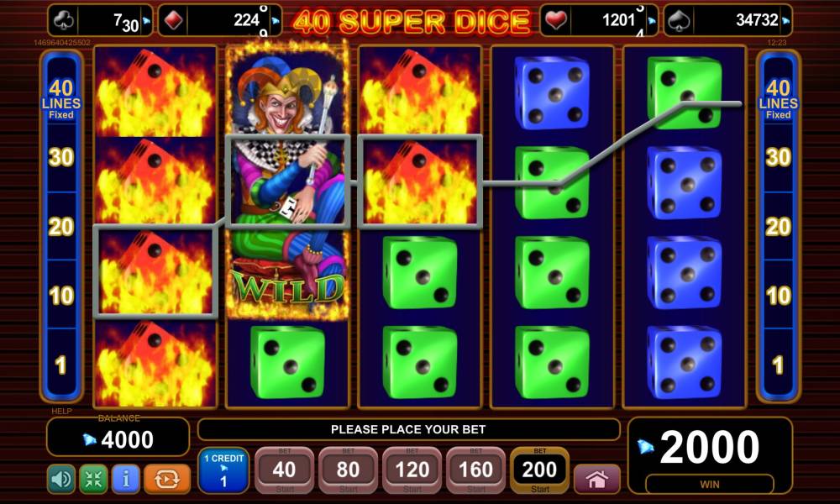Click the diamonds jackpot icon
The height and width of the screenshot is (504, 840).
coord(174,20)
